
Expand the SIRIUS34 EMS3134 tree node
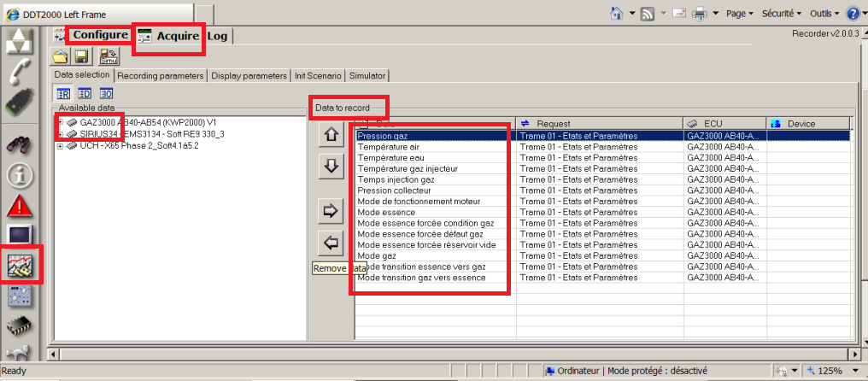(x=60, y=134)
